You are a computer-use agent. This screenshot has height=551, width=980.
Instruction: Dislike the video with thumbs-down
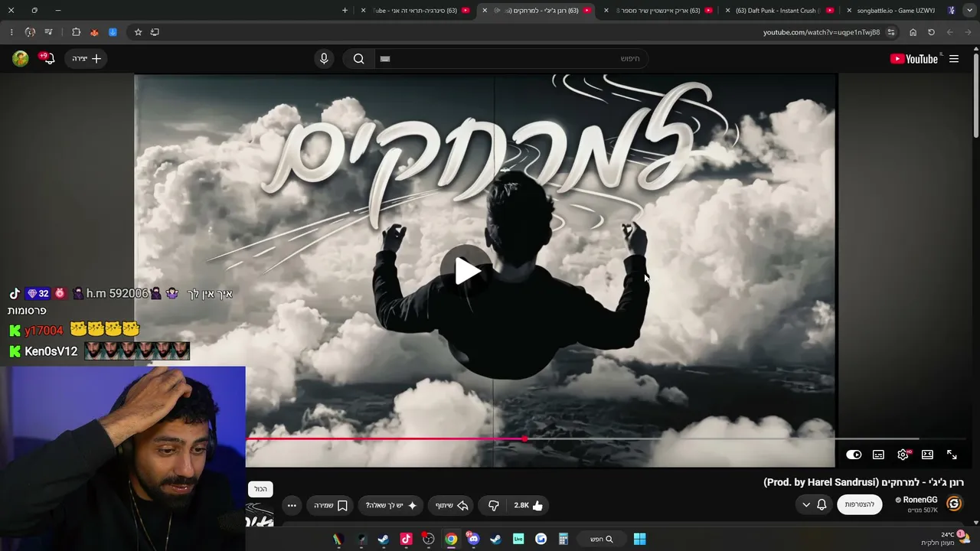pyautogui.click(x=493, y=505)
